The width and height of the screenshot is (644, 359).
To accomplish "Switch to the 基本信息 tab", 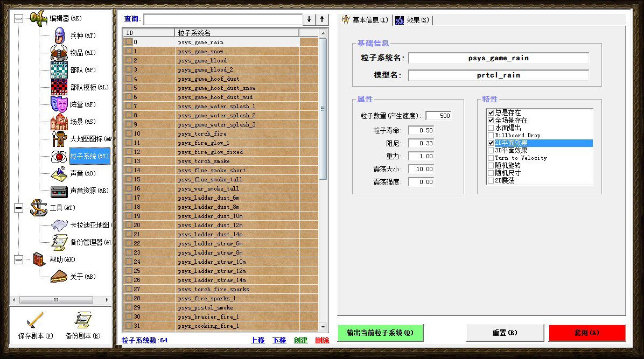I will pos(365,20).
